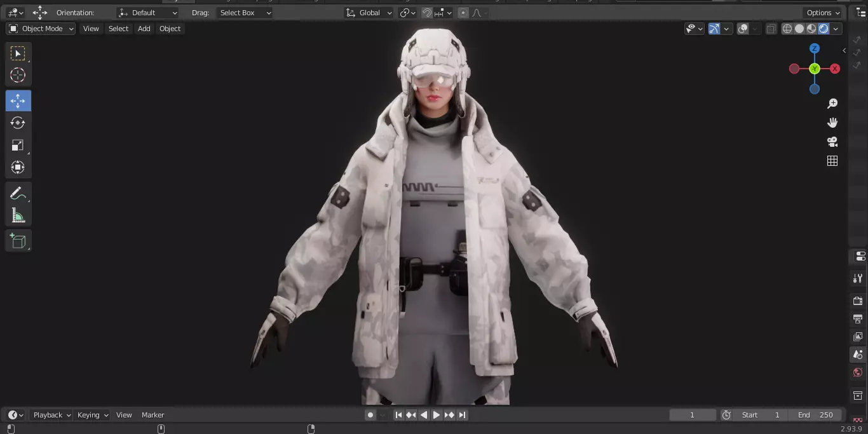868x434 pixels.
Task: Open pivot point dropdown
Action: tap(407, 13)
